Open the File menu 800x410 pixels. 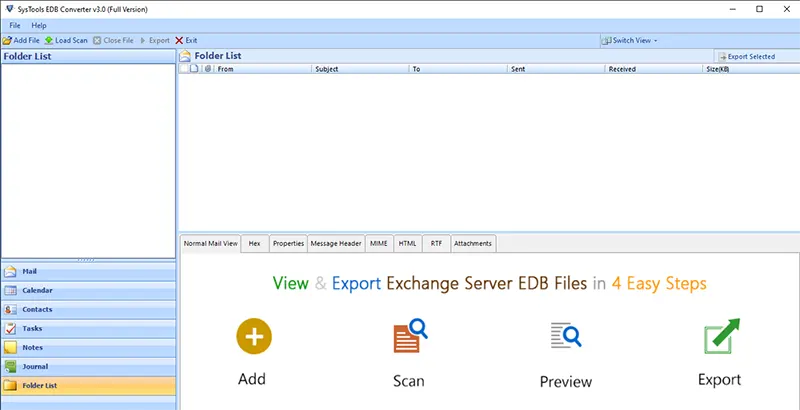(x=15, y=25)
